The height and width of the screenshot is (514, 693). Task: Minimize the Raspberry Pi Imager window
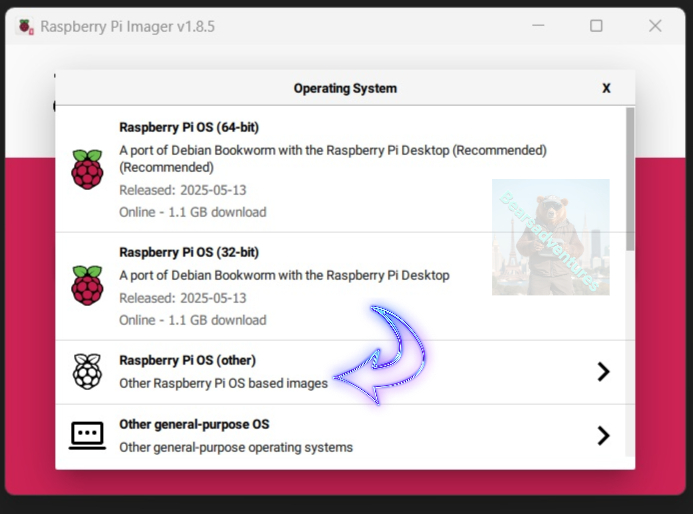pyautogui.click(x=537, y=26)
